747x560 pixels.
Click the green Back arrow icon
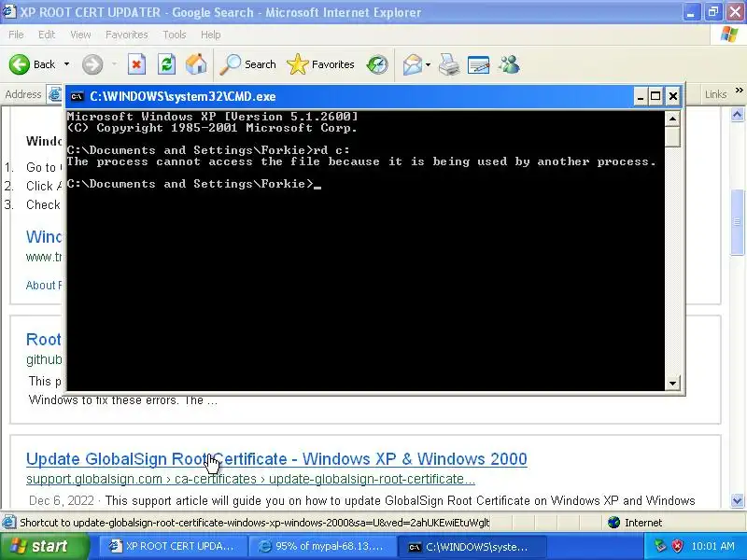coord(20,64)
